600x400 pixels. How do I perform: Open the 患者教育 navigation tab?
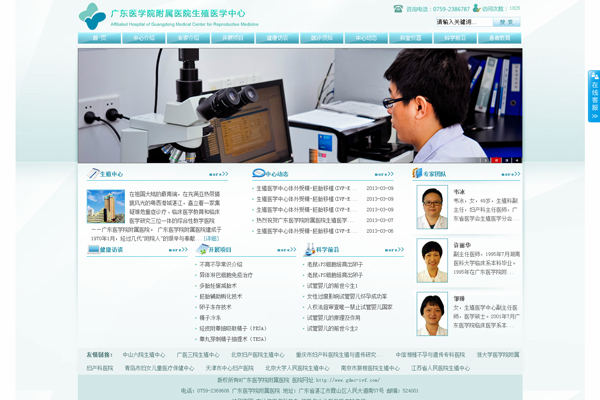pos(500,38)
